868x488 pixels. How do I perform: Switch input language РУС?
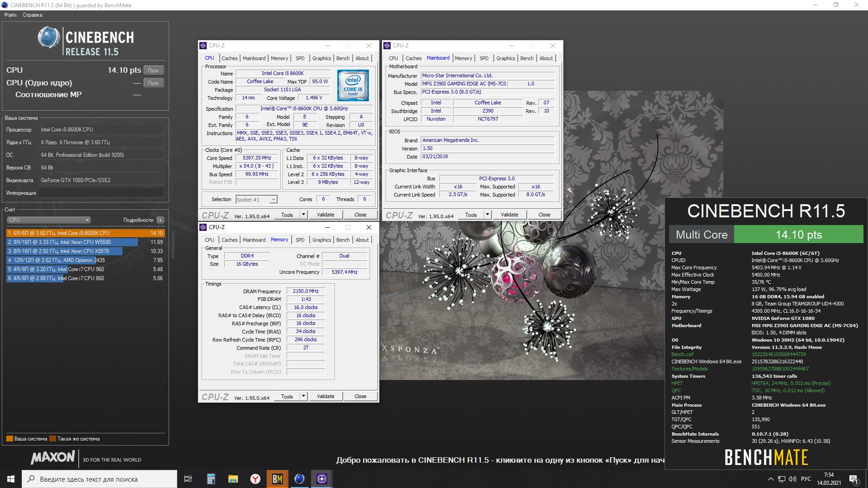point(806,479)
